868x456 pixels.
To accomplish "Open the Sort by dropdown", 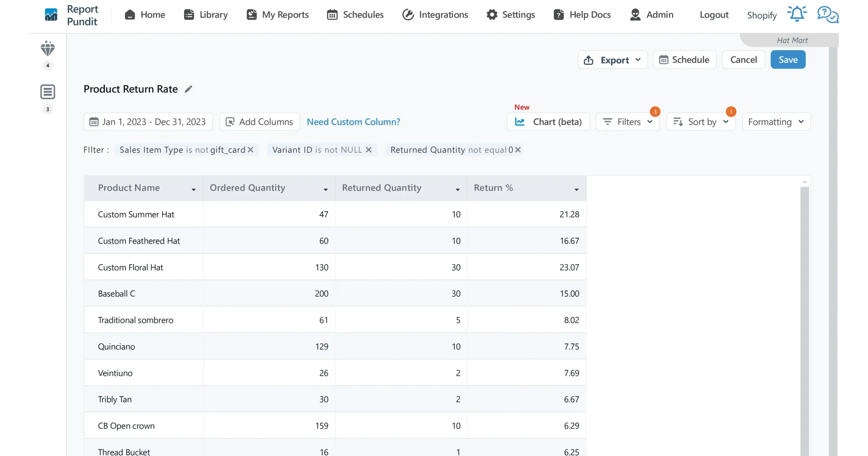I will point(701,122).
